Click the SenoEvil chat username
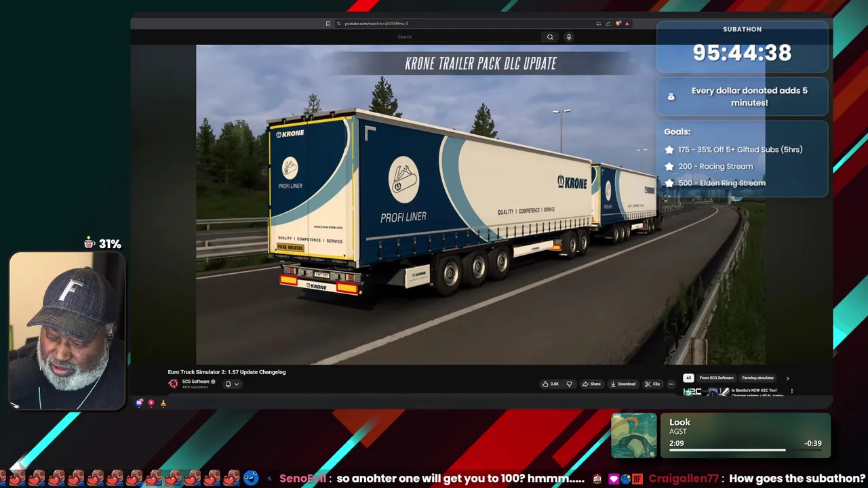 (x=303, y=479)
